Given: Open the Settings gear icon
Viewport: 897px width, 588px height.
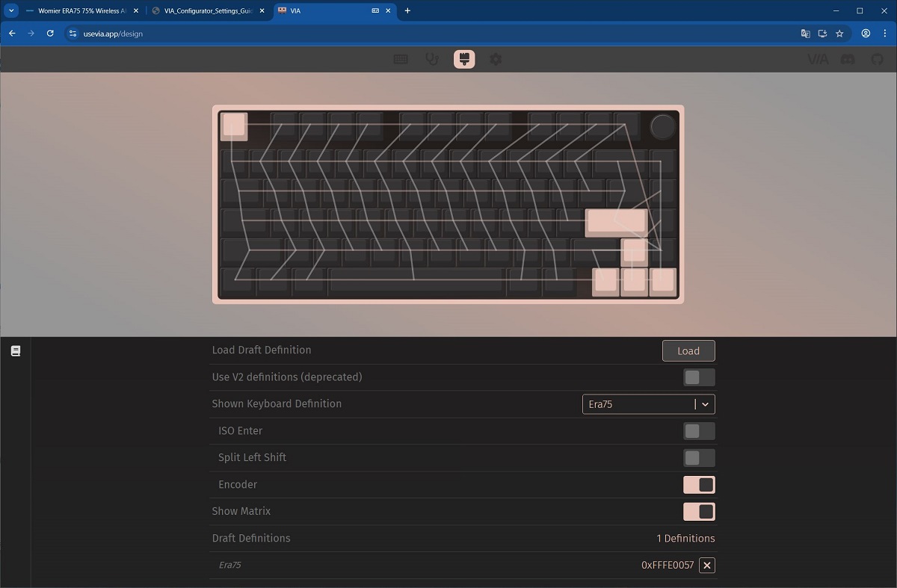Looking at the screenshot, I should point(496,59).
